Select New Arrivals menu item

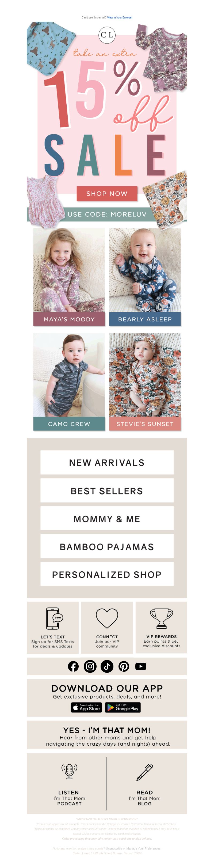point(107,463)
